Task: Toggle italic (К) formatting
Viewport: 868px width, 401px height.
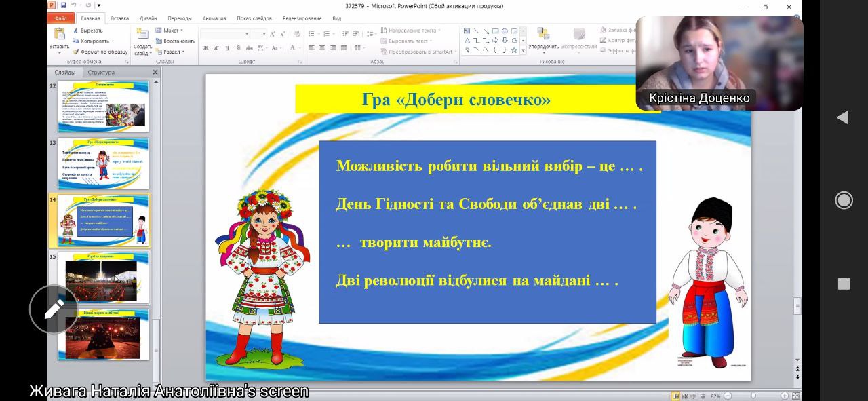Action: click(x=217, y=48)
